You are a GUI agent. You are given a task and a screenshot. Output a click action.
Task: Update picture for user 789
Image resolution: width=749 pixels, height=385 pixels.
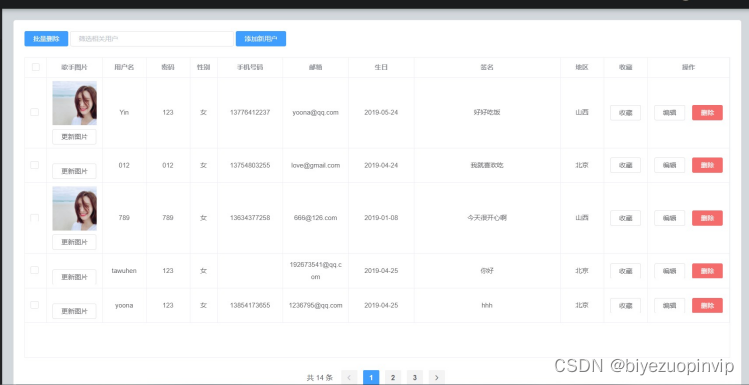[x=75, y=242]
